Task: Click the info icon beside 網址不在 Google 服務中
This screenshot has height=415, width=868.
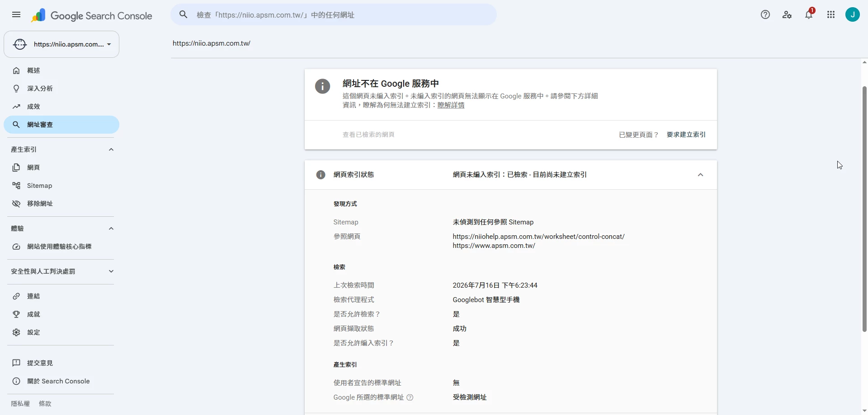Action: [322, 86]
